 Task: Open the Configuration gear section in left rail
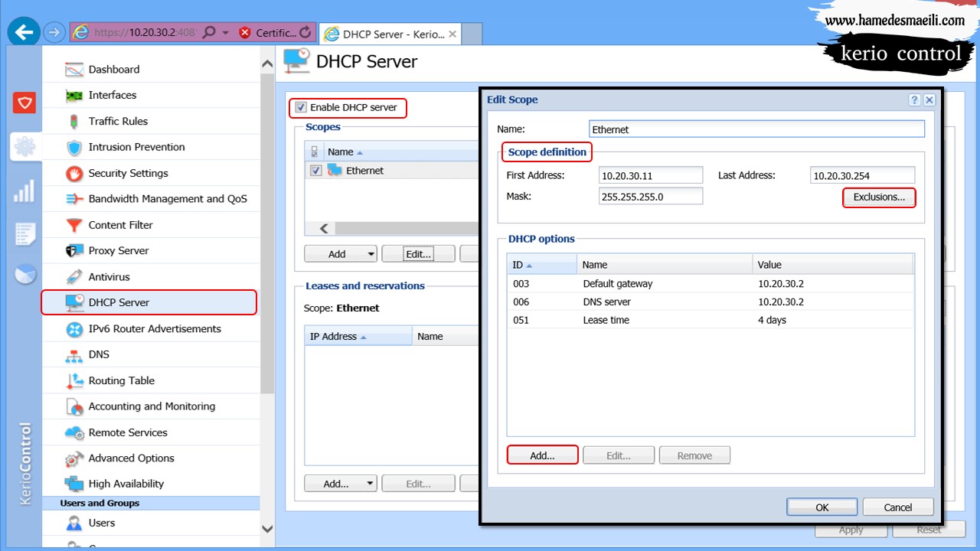24,146
